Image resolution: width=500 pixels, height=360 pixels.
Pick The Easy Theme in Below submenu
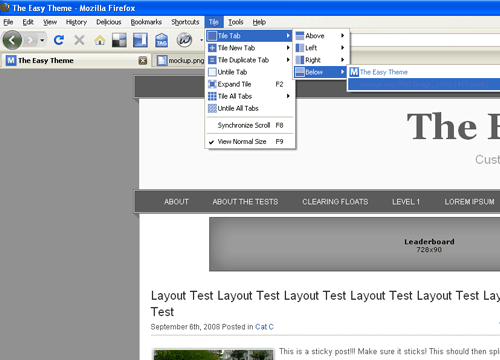(x=424, y=72)
